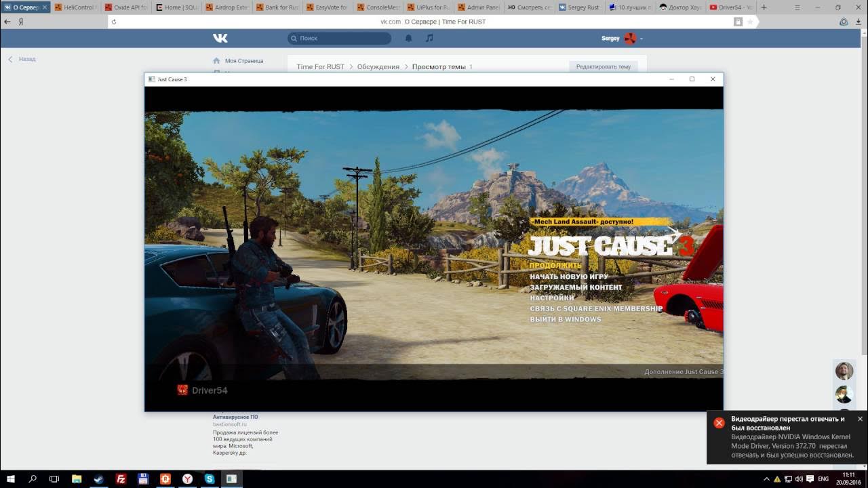
Task: Click the Mech Land Assault доступно banner
Action: tap(601, 222)
